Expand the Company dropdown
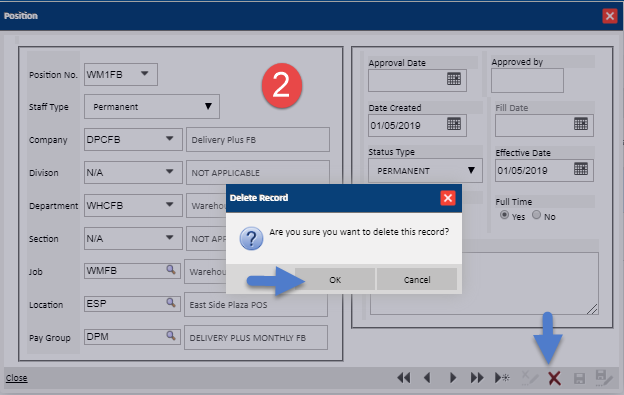Screen dimensions: 624x395 [170, 139]
